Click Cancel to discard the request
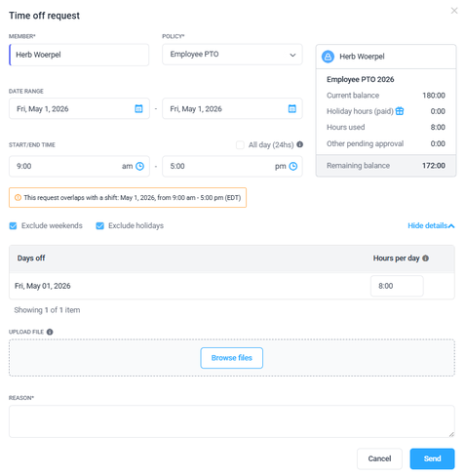This screenshot has width=466, height=476. pyautogui.click(x=379, y=458)
